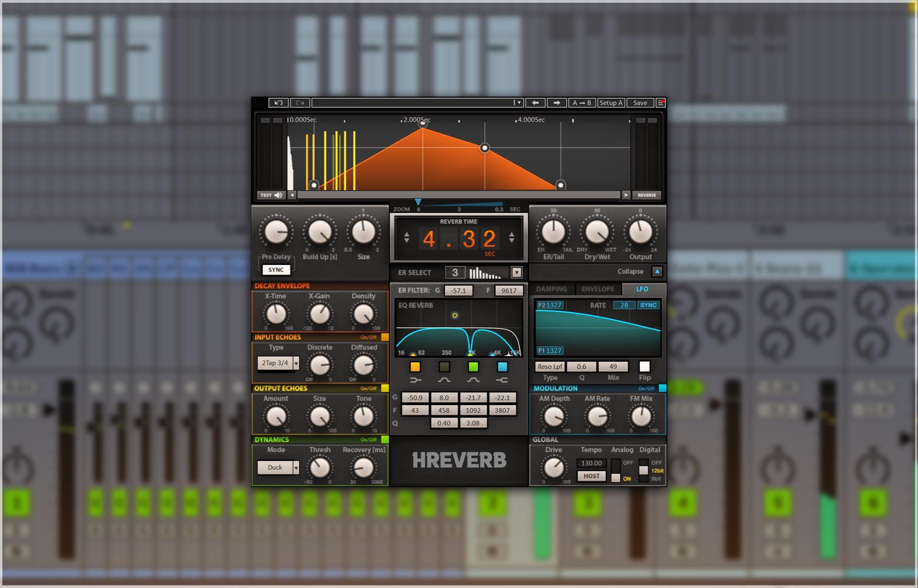Click the LFO rate 2B value box
The width and height of the screenshot is (918, 588).
point(624,305)
